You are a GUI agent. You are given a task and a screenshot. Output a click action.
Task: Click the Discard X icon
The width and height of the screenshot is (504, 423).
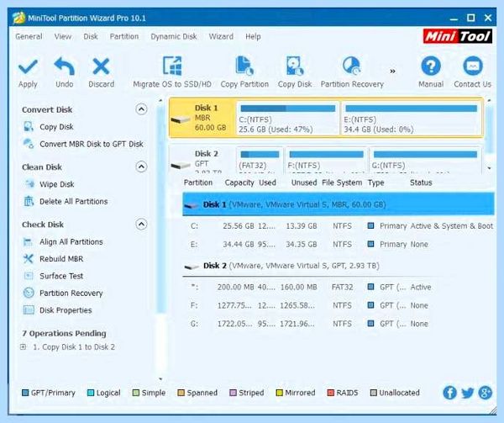click(x=101, y=66)
